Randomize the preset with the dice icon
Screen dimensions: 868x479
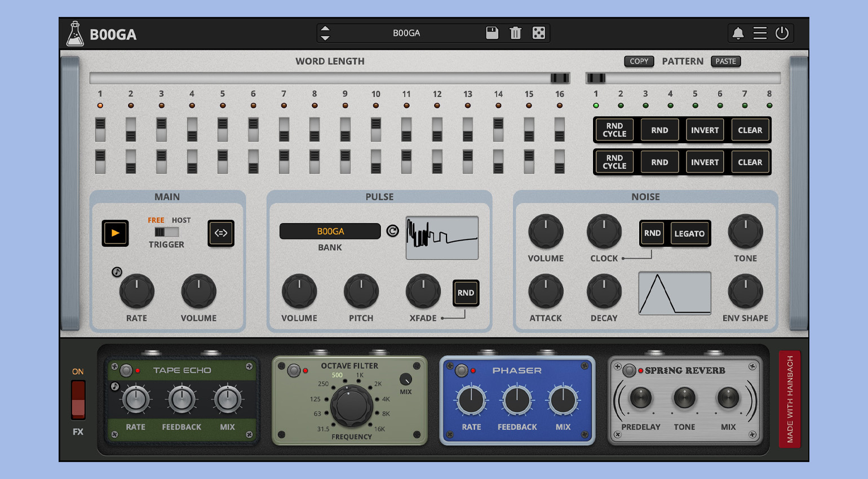[539, 33]
